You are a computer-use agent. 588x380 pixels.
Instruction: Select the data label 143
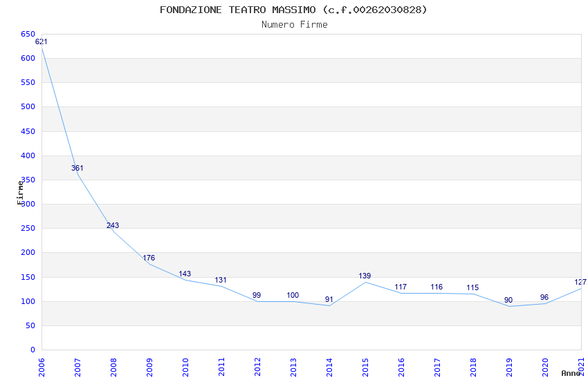[185, 274]
